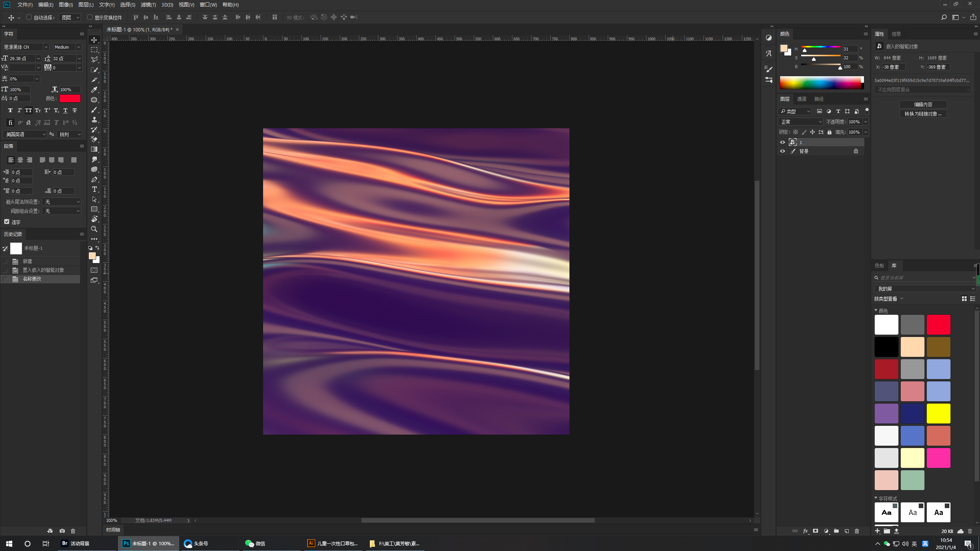The height and width of the screenshot is (551, 980).
Task: Uncheck the 连字 checkbox
Action: point(7,222)
